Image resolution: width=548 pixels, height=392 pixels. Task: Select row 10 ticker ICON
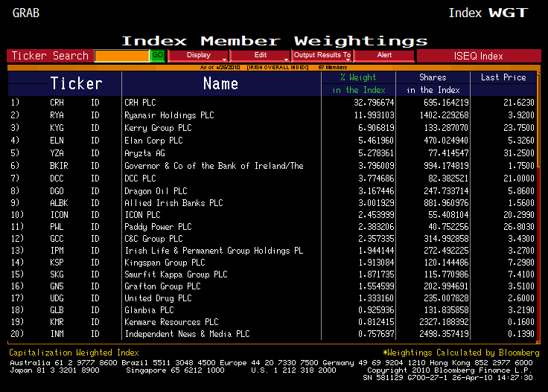tap(59, 215)
